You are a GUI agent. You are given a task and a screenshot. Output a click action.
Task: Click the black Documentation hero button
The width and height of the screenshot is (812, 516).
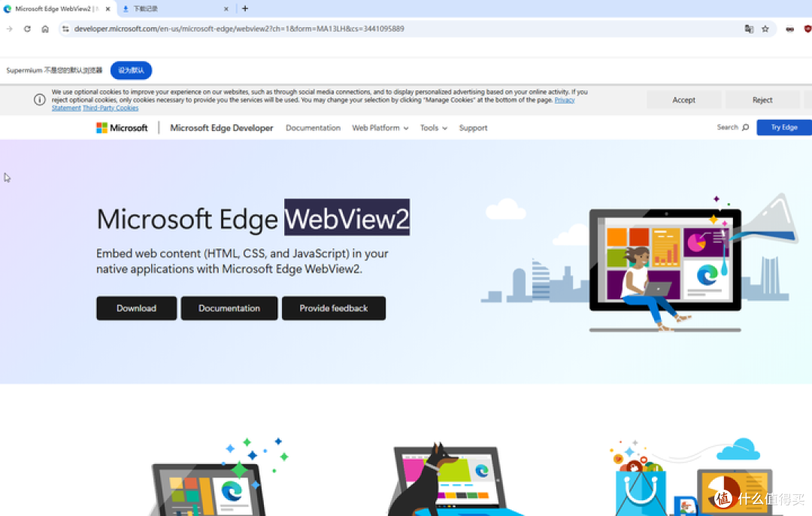(x=229, y=308)
